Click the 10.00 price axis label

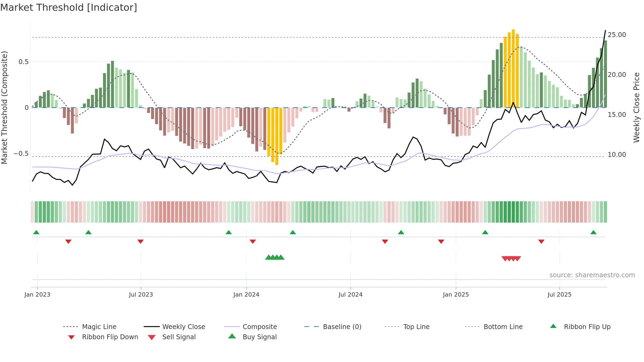click(x=617, y=155)
